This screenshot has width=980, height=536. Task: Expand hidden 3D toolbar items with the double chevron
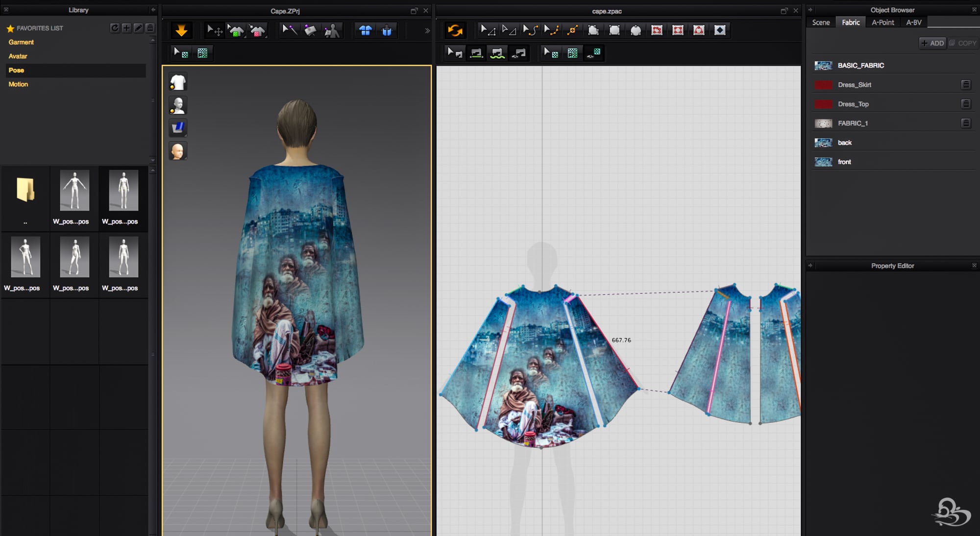[427, 30]
